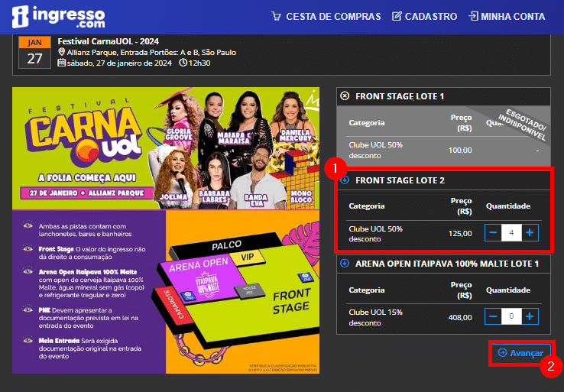The width and height of the screenshot is (564, 392).
Task: Click the Front Stage Lote 2 quantity field
Action: [x=511, y=233]
